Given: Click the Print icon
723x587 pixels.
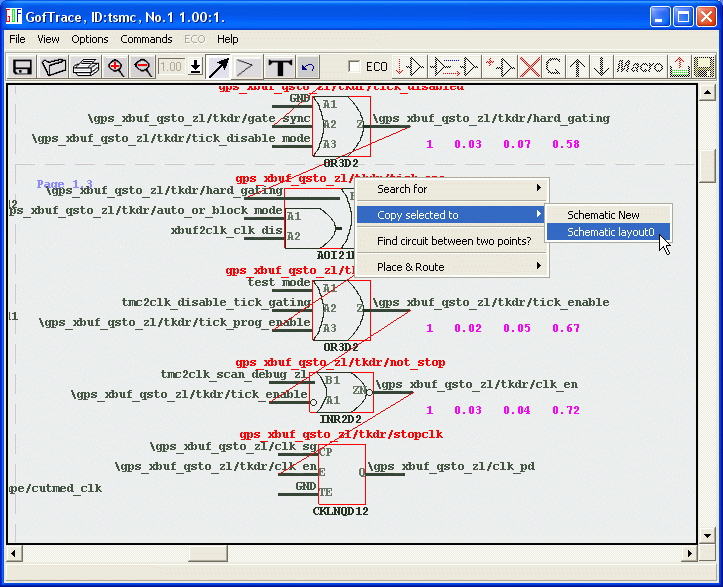Looking at the screenshot, I should pyautogui.click(x=86, y=67).
